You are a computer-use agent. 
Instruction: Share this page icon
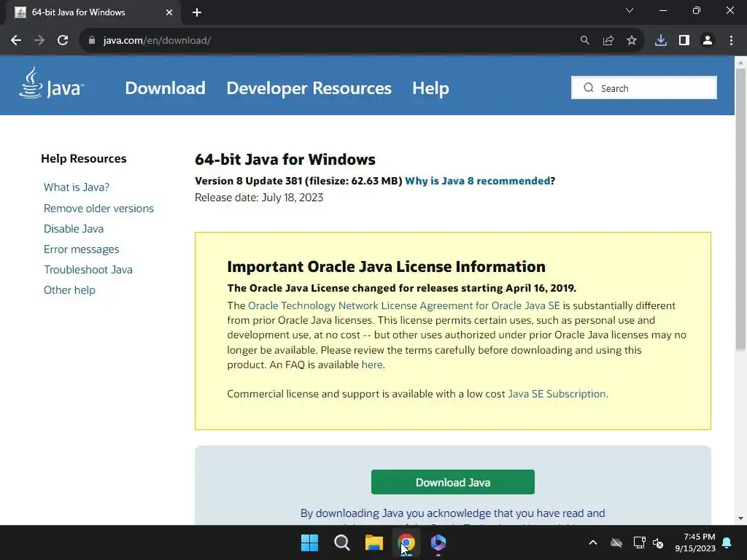click(x=608, y=41)
